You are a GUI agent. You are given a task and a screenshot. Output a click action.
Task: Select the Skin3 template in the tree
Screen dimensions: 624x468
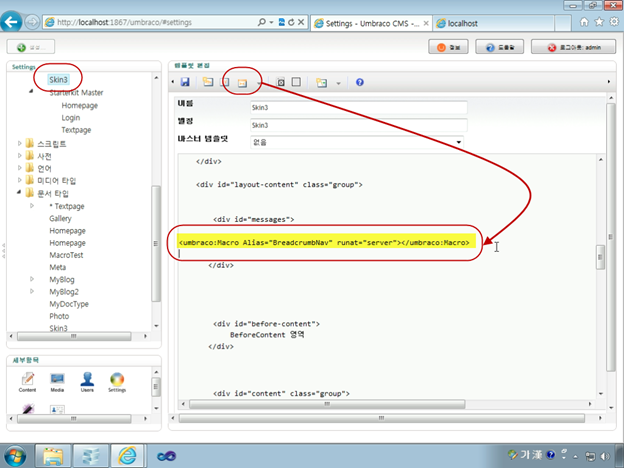coord(58,80)
